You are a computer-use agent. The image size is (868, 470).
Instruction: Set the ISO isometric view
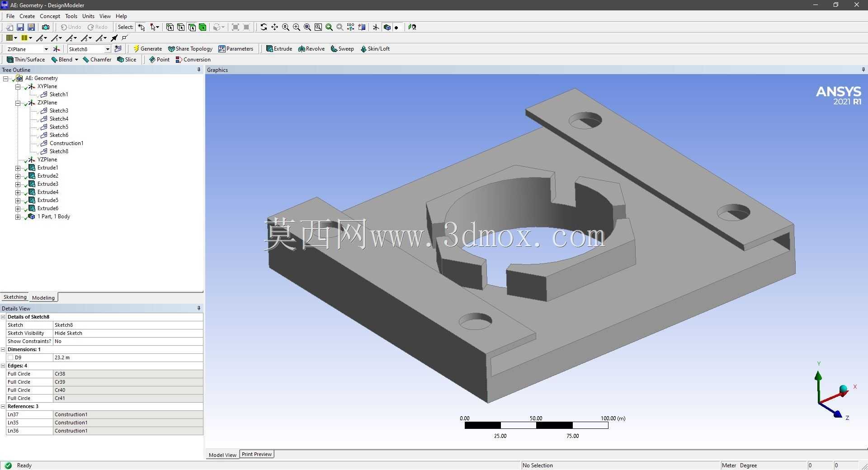point(351,27)
